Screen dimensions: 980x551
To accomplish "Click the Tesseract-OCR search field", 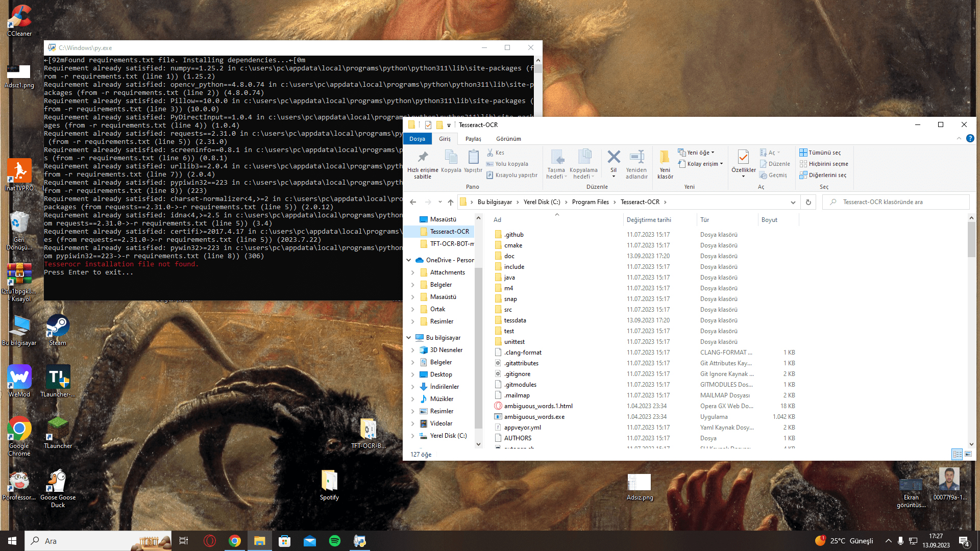I will pyautogui.click(x=896, y=202).
